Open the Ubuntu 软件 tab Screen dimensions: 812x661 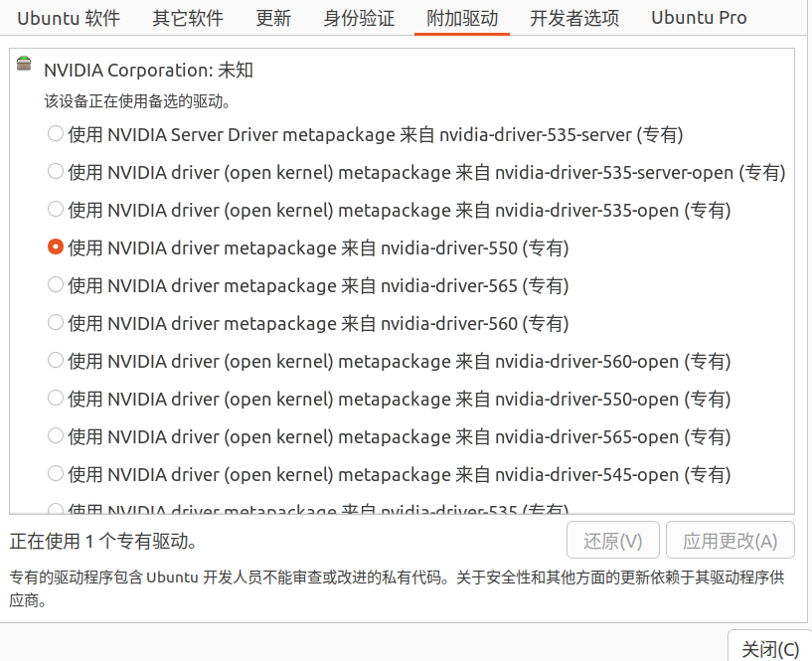pos(69,18)
